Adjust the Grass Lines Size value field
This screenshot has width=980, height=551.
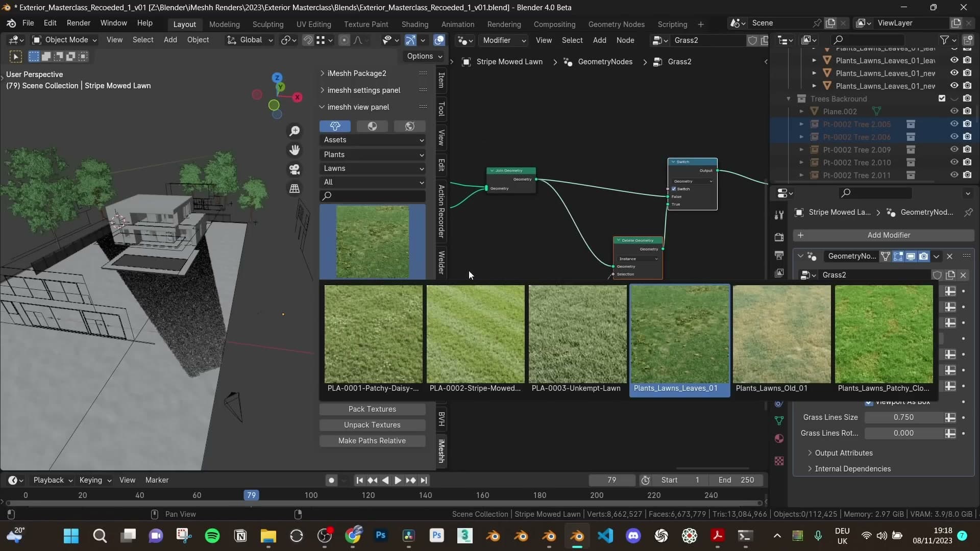[903, 417]
